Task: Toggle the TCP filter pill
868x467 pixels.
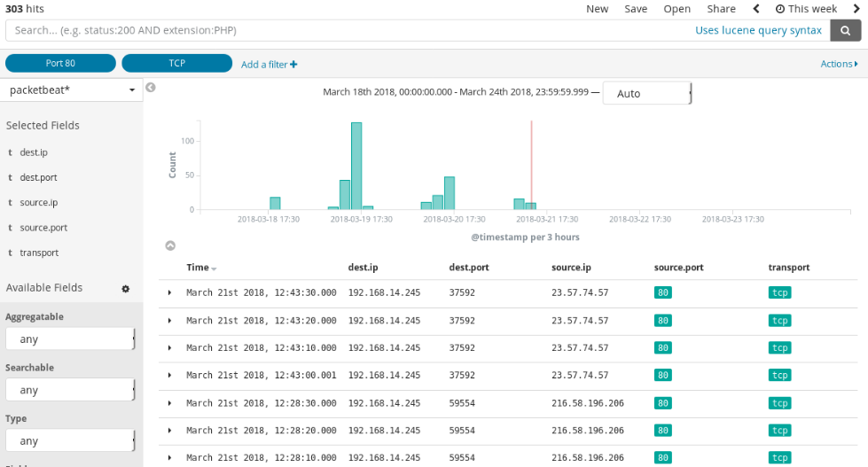Action: (x=176, y=63)
